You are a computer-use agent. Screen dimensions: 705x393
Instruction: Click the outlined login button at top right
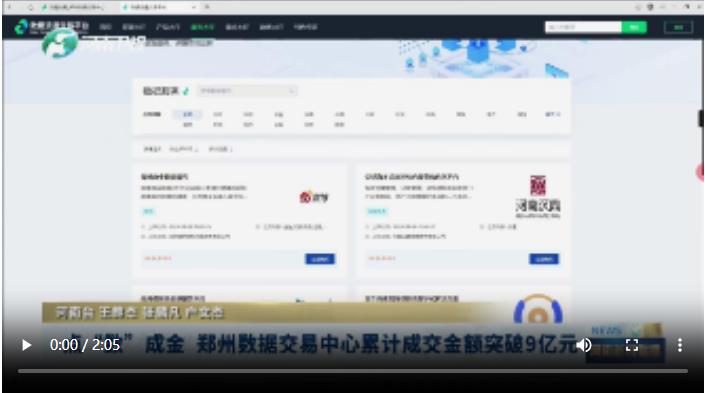pos(678,27)
